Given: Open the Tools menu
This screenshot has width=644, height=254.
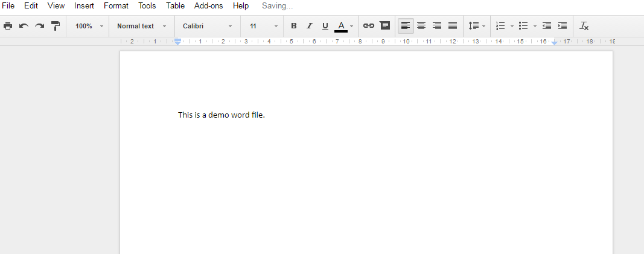Looking at the screenshot, I should click(147, 6).
